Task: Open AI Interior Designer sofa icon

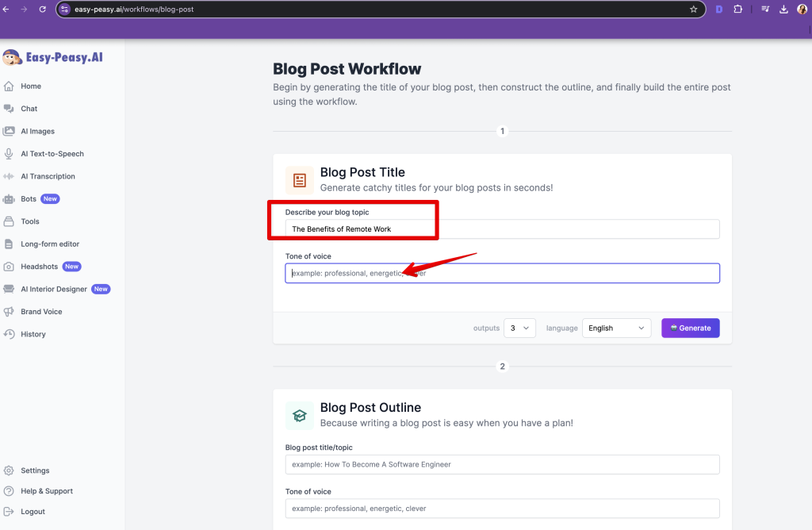Action: pyautogui.click(x=9, y=289)
